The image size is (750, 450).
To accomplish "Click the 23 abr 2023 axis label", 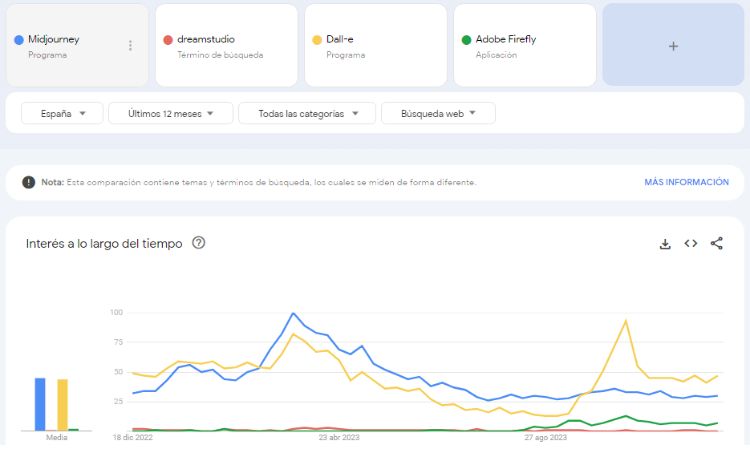I will tap(339, 437).
